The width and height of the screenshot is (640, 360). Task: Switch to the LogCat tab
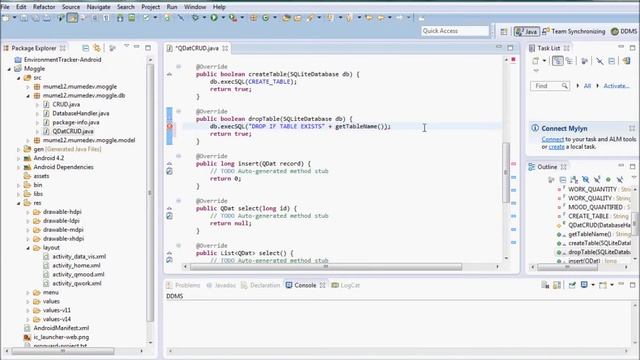coord(346,285)
